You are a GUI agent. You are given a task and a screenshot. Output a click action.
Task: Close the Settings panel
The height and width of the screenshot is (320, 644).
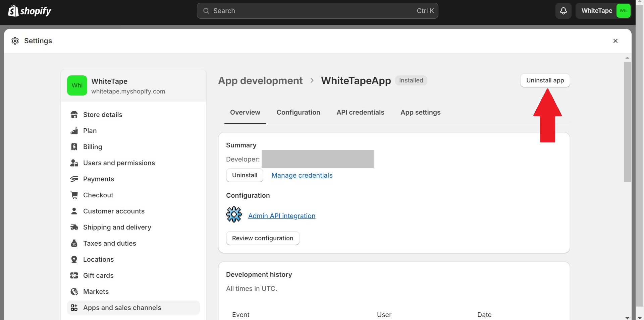click(x=615, y=41)
